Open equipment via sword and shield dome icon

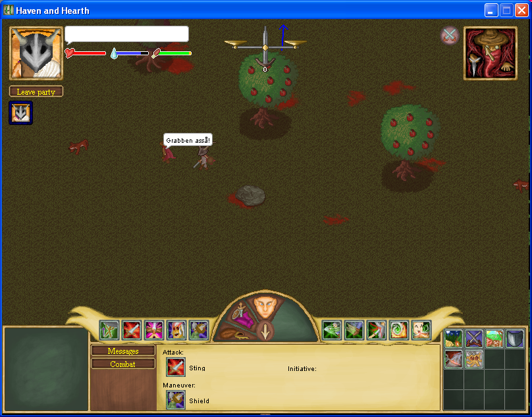click(x=239, y=310)
